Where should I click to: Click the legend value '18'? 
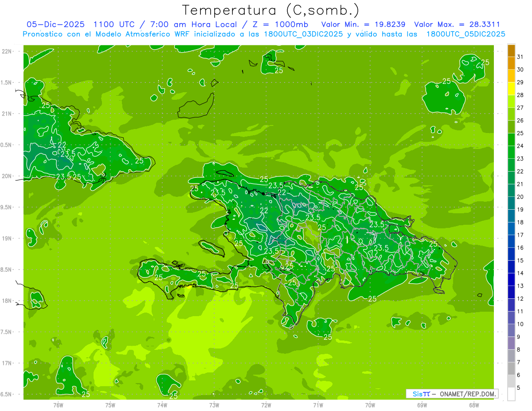(520, 222)
